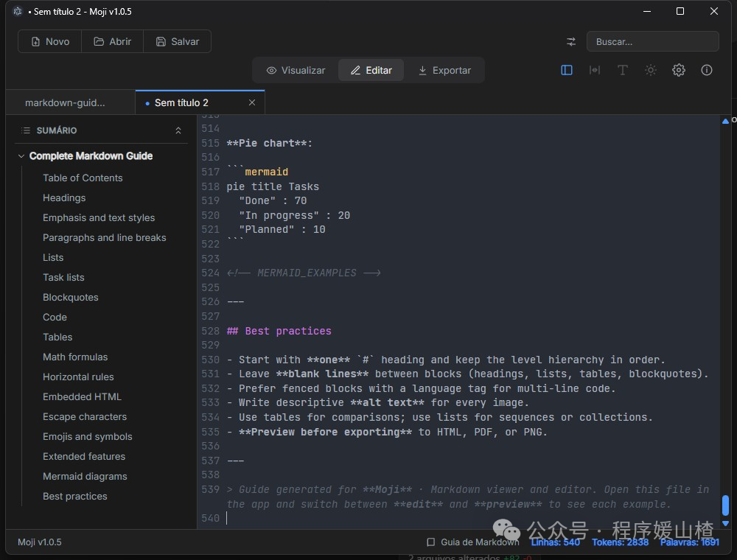Toggle the sidebar panel icon

[x=566, y=70]
